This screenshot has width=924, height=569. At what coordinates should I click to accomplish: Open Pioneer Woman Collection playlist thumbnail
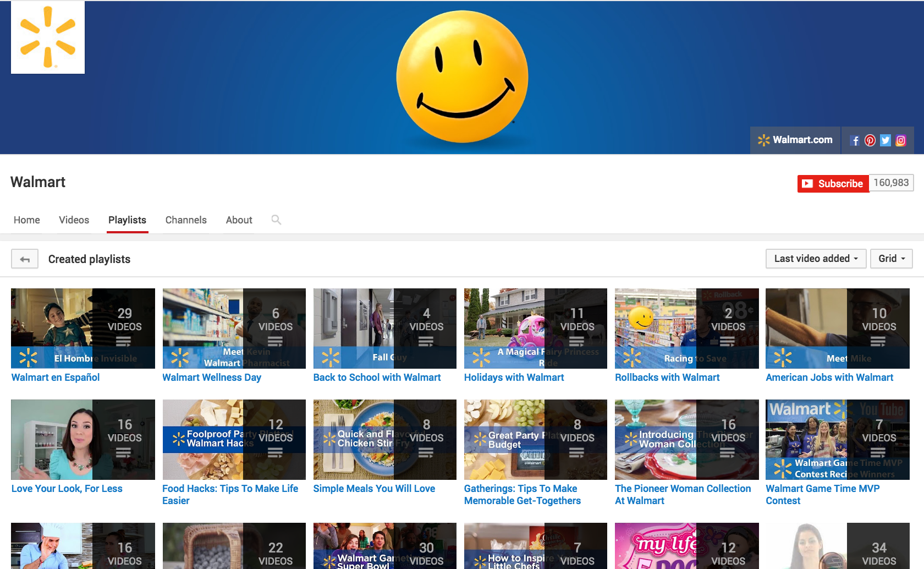point(687,440)
